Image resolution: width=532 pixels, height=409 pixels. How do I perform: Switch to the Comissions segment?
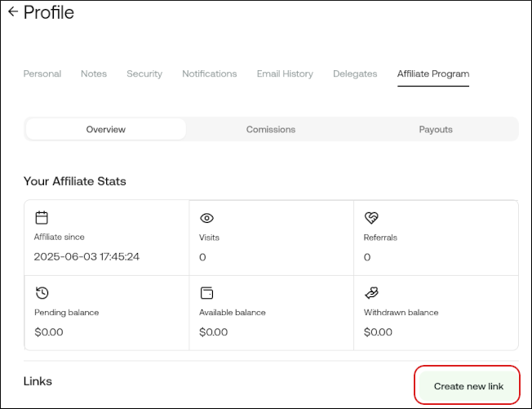pos(271,129)
